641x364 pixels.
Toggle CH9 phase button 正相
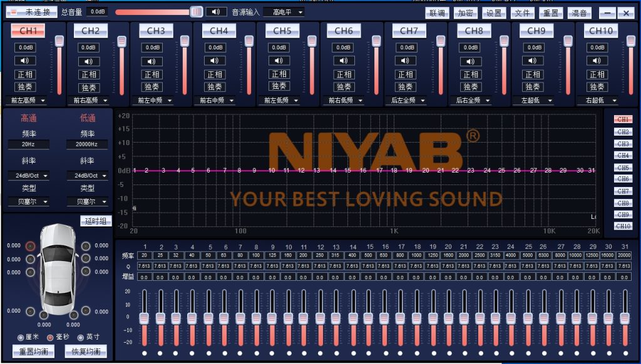[532, 74]
